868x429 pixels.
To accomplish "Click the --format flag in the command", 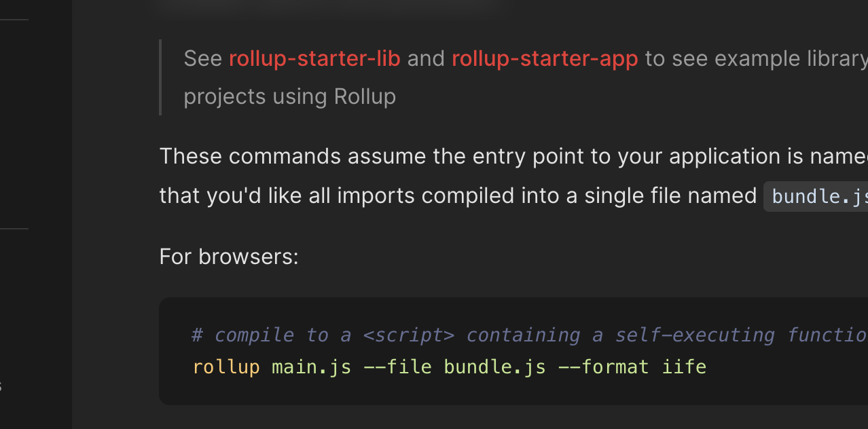I will 603,367.
